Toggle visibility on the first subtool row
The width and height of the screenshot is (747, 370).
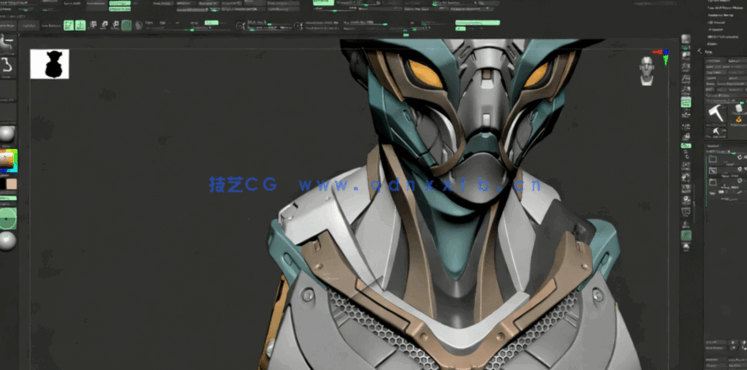(x=740, y=157)
